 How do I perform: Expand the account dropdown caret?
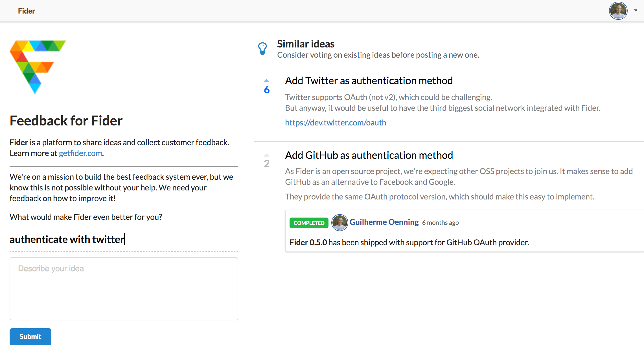point(636,10)
